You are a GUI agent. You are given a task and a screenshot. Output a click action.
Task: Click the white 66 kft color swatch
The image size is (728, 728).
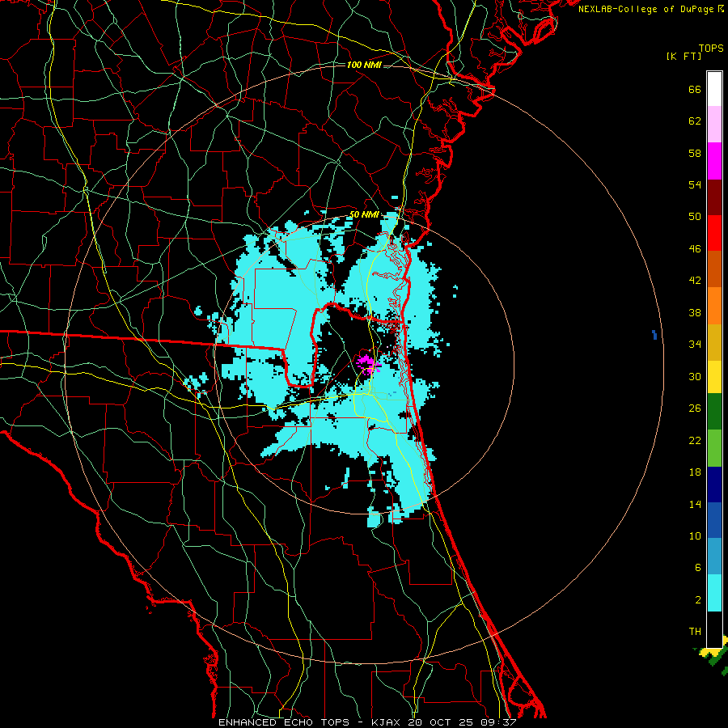714,89
